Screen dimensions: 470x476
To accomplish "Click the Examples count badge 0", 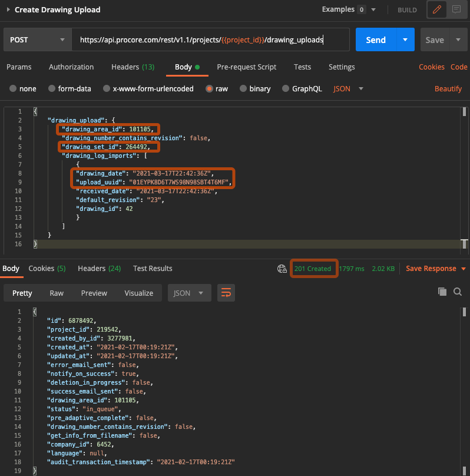I will click(362, 9).
